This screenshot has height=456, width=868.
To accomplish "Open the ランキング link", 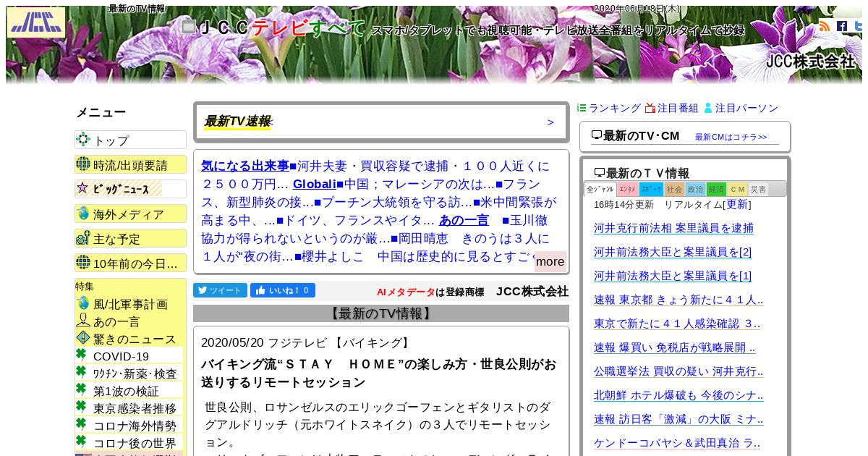I will (614, 108).
